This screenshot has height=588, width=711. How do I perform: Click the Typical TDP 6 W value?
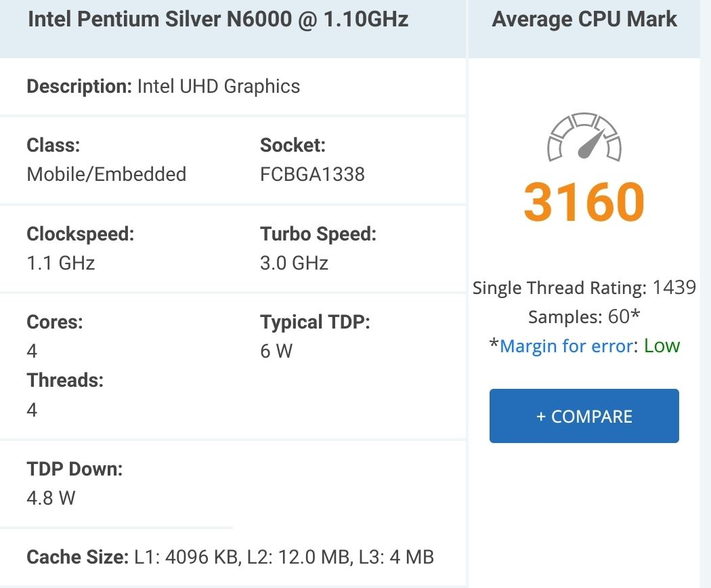(276, 351)
